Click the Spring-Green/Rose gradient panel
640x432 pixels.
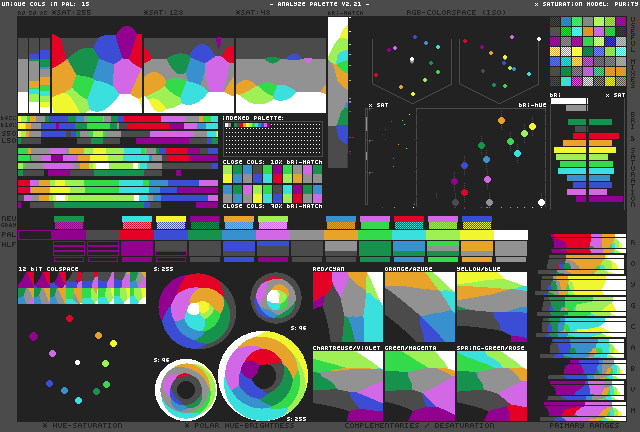[491, 385]
